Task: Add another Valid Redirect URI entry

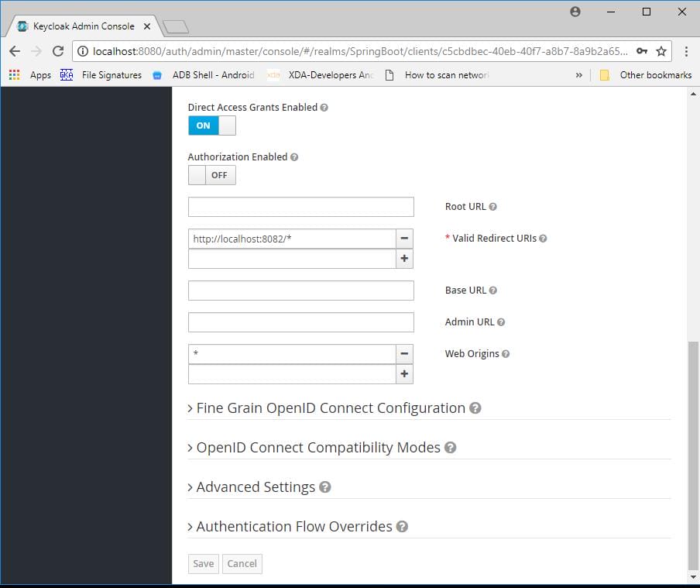Action: (403, 258)
